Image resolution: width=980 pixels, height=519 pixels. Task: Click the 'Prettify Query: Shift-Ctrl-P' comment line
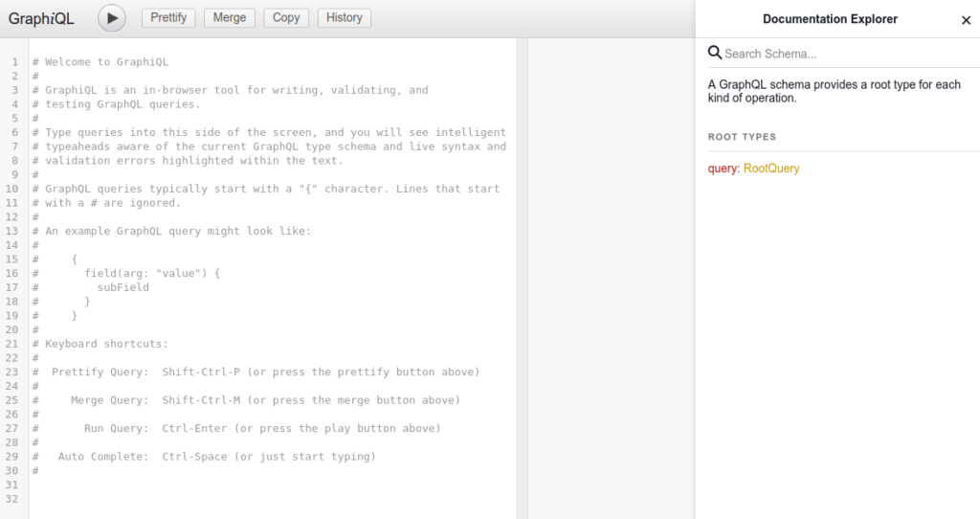click(x=256, y=372)
